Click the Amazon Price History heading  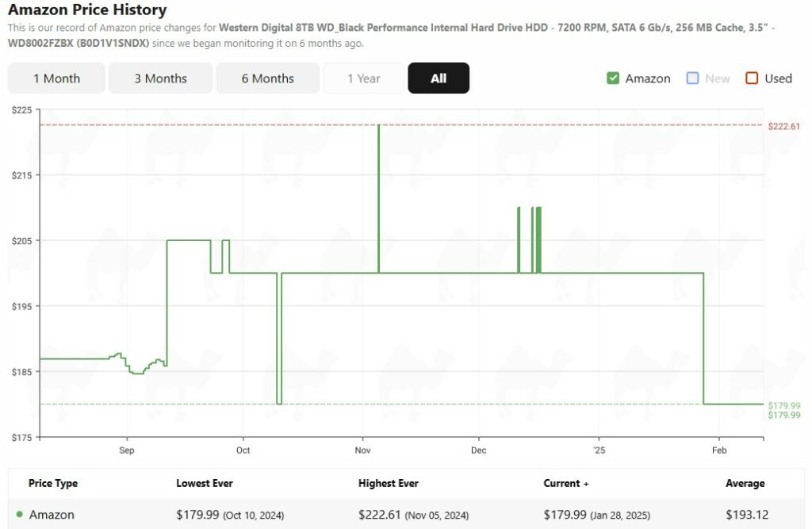pyautogui.click(x=87, y=10)
